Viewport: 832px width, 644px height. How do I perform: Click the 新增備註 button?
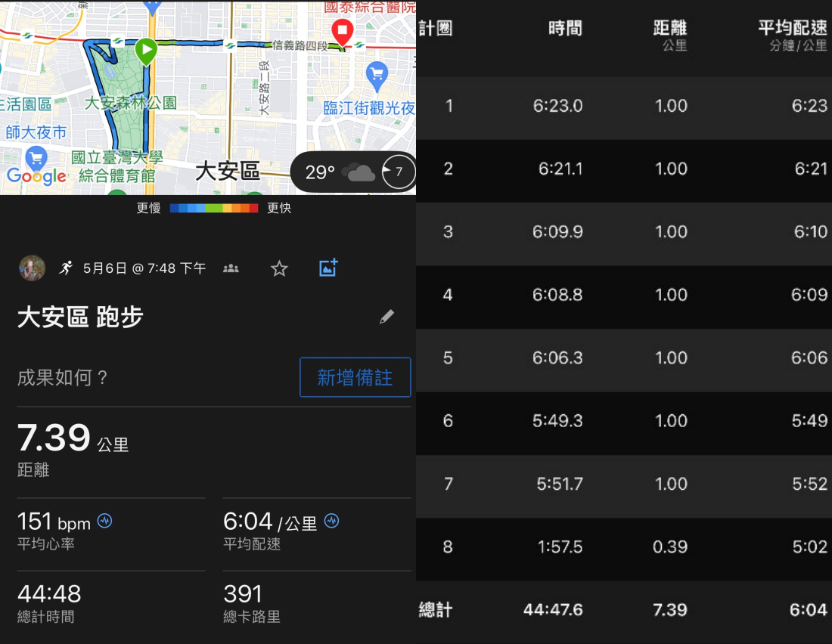(355, 377)
